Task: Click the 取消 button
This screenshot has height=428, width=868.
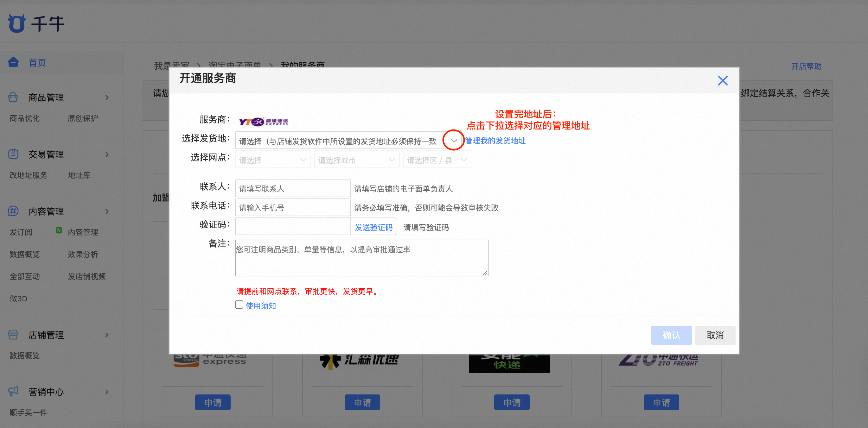Action: point(715,335)
